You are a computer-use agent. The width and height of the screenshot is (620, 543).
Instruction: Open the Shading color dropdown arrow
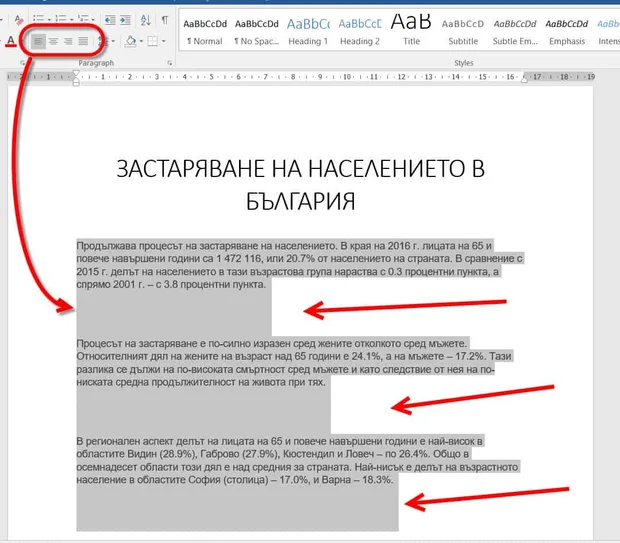(141, 41)
